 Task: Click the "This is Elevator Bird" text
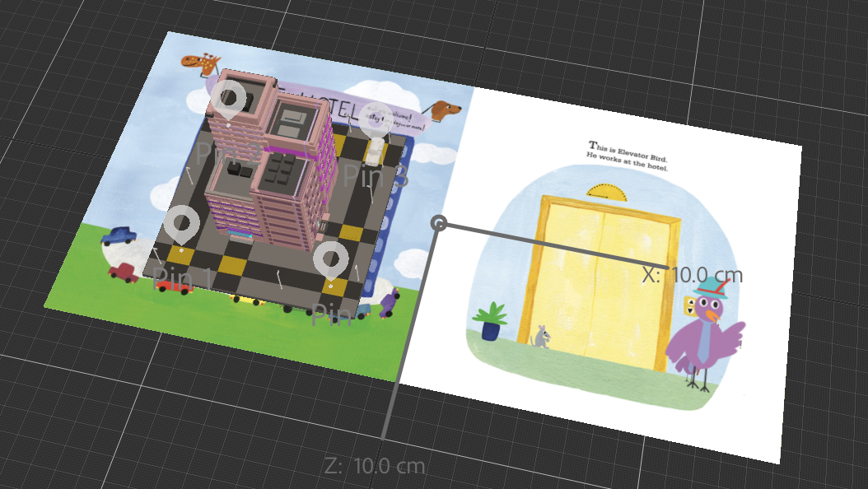[x=628, y=151]
